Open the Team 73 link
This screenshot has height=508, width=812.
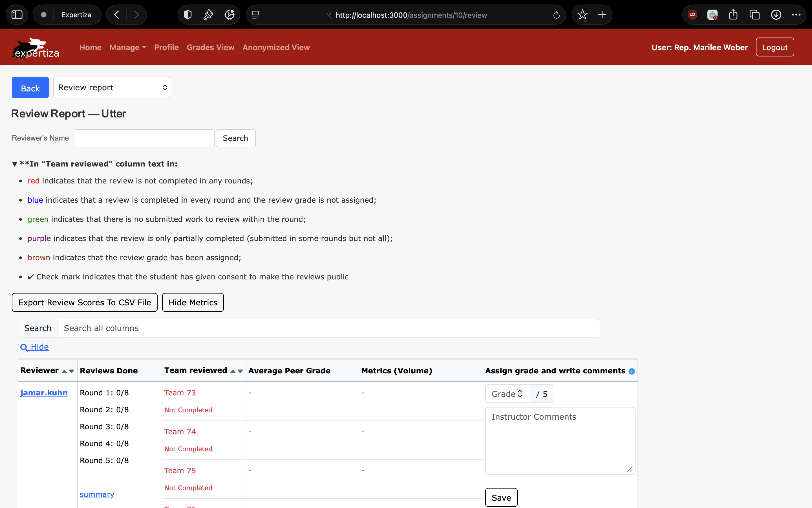point(180,393)
